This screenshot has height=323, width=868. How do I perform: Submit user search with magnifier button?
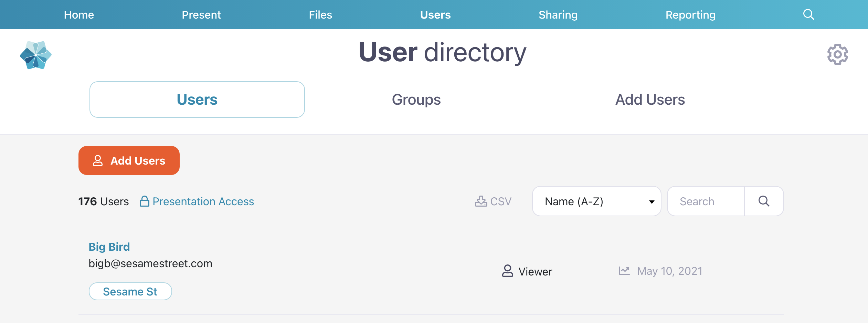click(764, 201)
